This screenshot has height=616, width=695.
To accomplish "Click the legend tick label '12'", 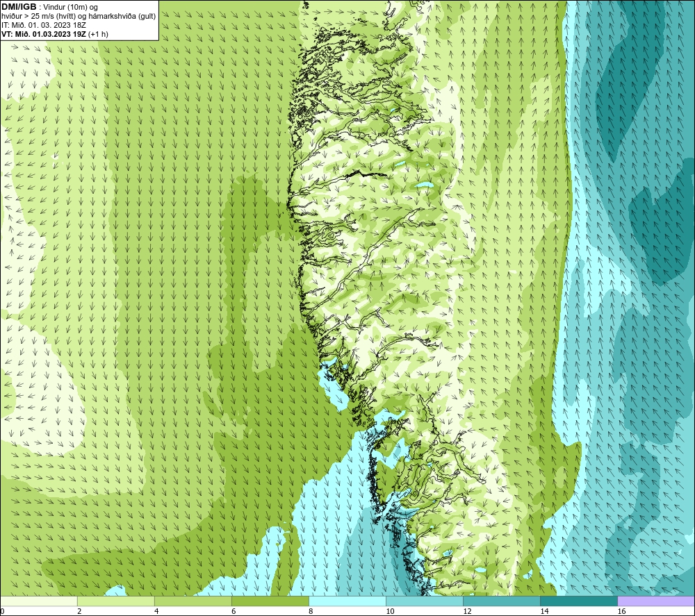I will coord(467,611).
